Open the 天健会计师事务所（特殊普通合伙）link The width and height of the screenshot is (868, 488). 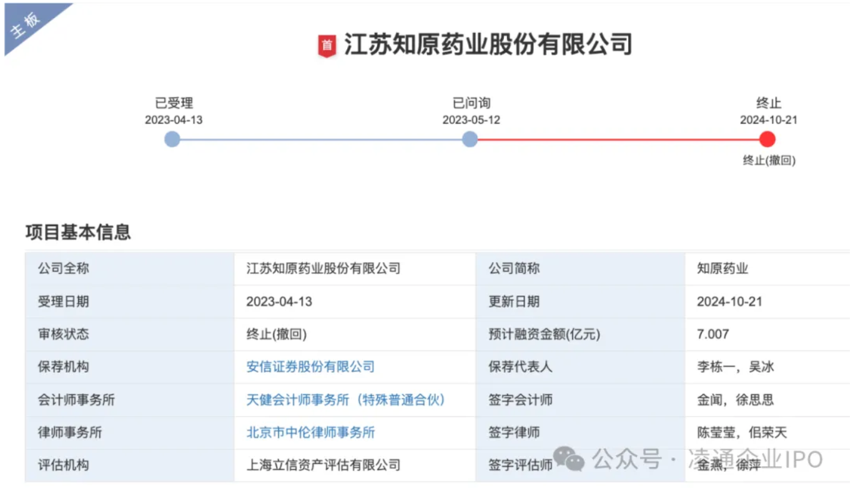345,400
